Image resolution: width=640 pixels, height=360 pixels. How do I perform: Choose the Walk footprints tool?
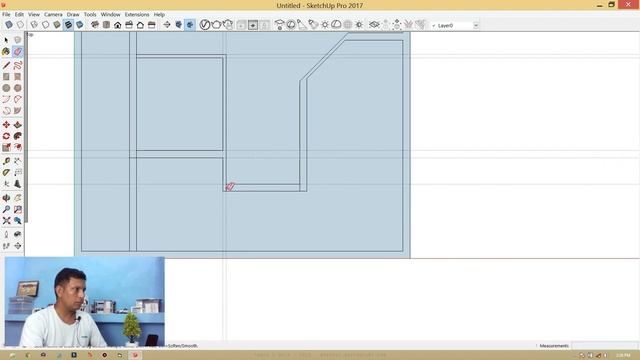(x=6, y=246)
